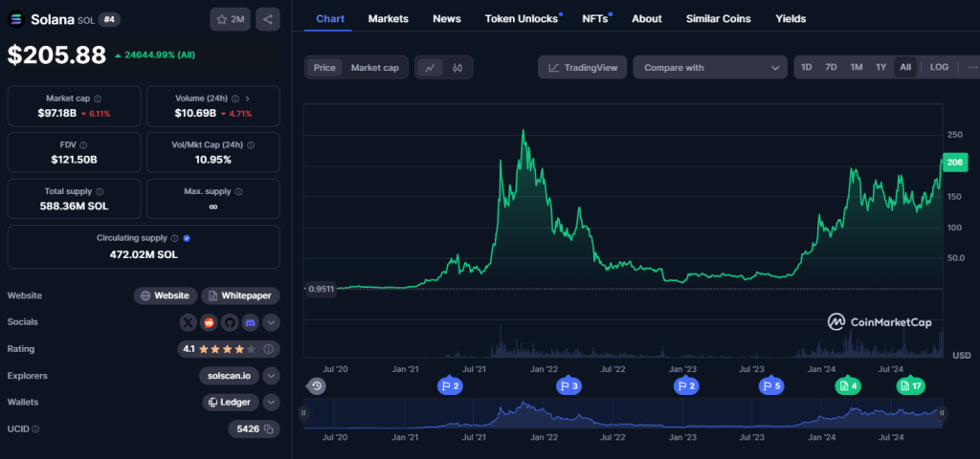Screen dimensions: 980x459
Task: Open the Chart tab
Action: pyautogui.click(x=330, y=19)
